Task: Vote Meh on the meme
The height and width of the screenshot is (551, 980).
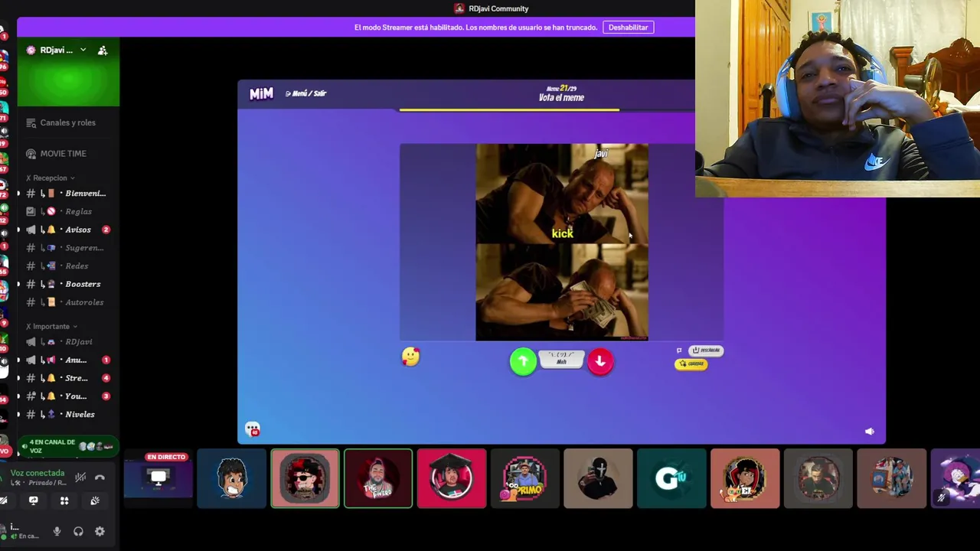Action: point(561,359)
